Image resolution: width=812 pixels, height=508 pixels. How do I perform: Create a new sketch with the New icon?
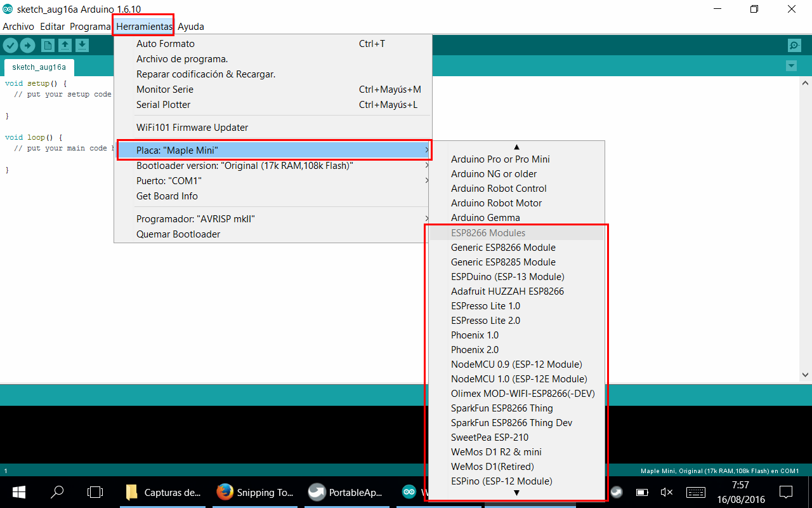(x=48, y=45)
